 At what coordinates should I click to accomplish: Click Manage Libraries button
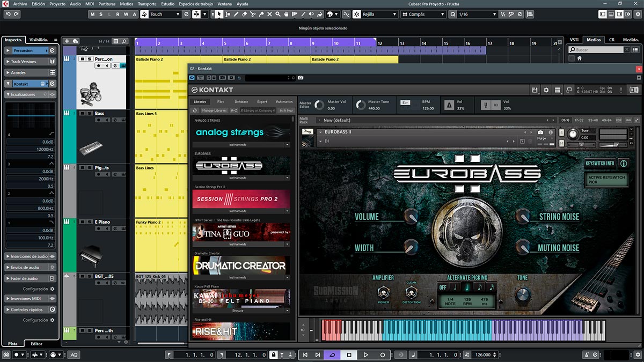[x=214, y=110]
